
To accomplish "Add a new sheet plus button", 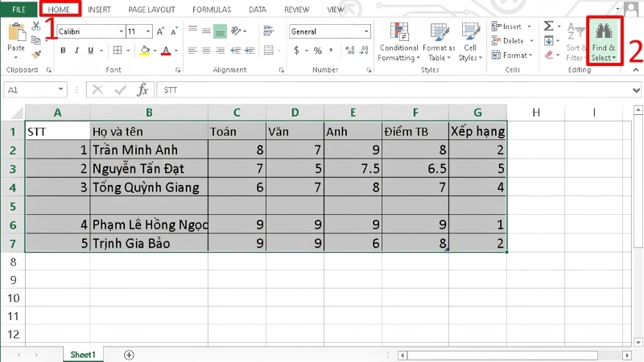I will pos(129,355).
